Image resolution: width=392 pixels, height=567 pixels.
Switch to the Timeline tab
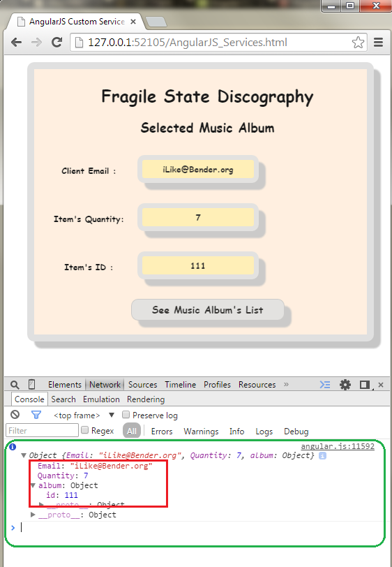[180, 385]
